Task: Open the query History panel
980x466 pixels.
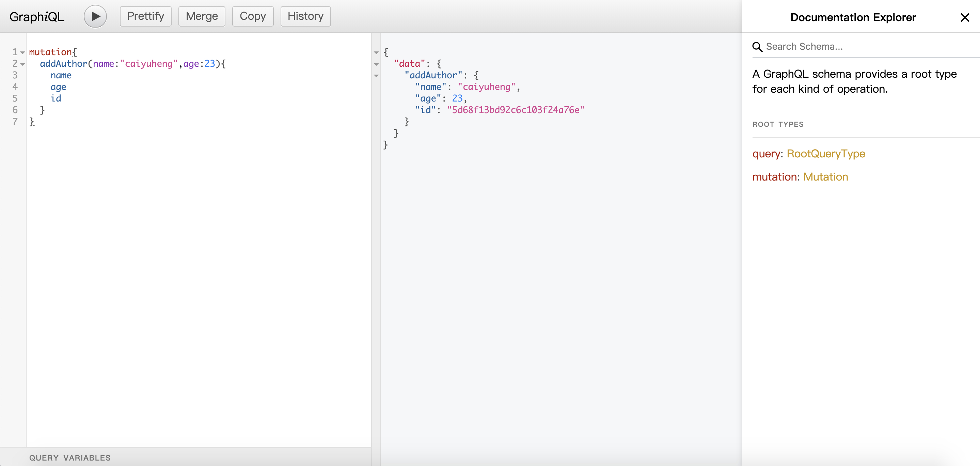Action: pos(305,16)
